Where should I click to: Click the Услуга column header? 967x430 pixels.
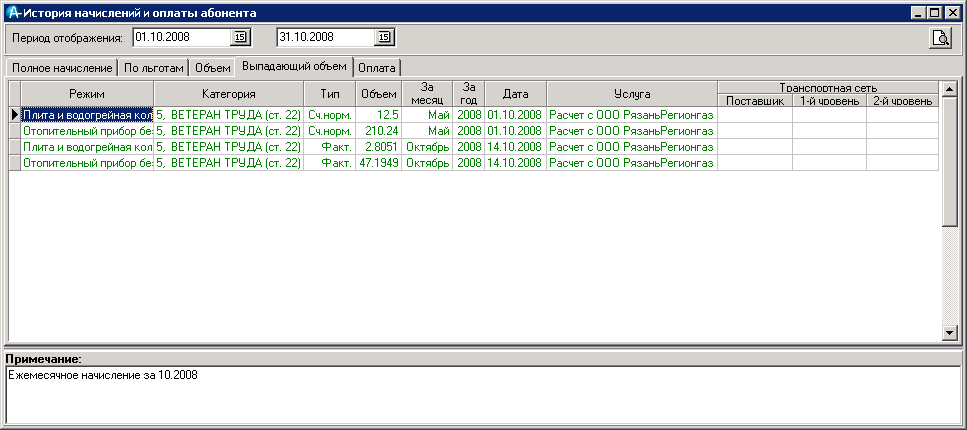pos(632,93)
